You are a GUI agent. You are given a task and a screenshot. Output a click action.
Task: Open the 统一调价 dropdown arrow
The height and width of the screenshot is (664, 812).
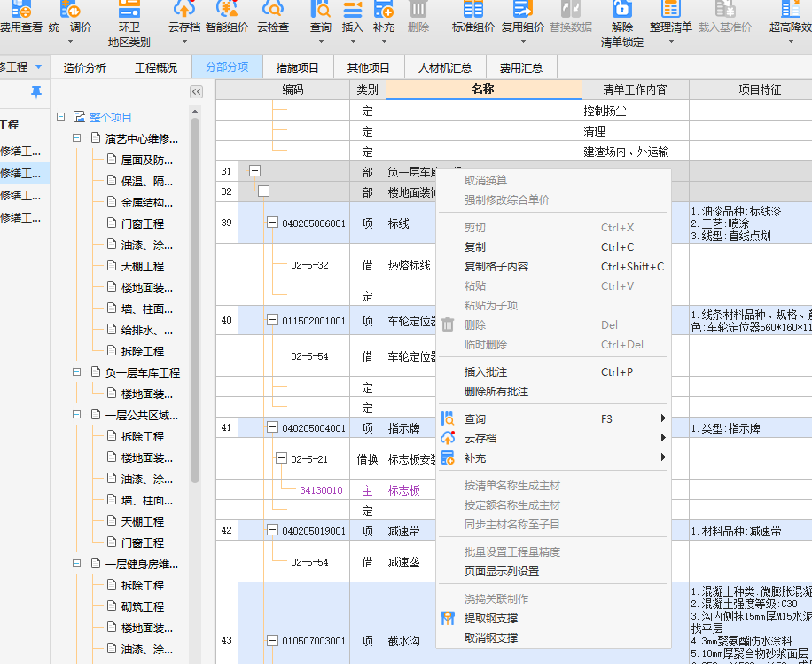[x=70, y=42]
